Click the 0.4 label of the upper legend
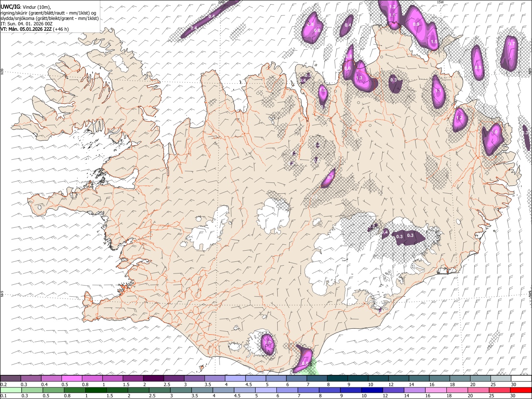 click(x=44, y=384)
